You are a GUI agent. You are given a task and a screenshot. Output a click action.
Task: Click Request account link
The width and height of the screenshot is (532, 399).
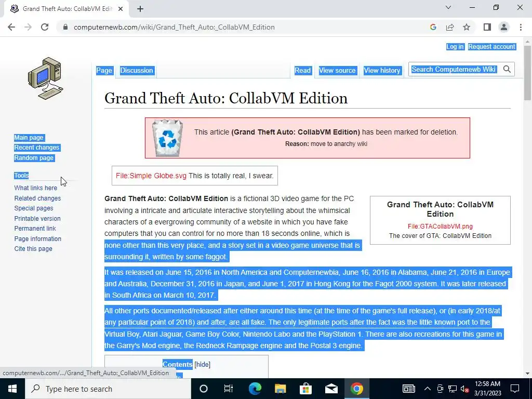(491, 47)
